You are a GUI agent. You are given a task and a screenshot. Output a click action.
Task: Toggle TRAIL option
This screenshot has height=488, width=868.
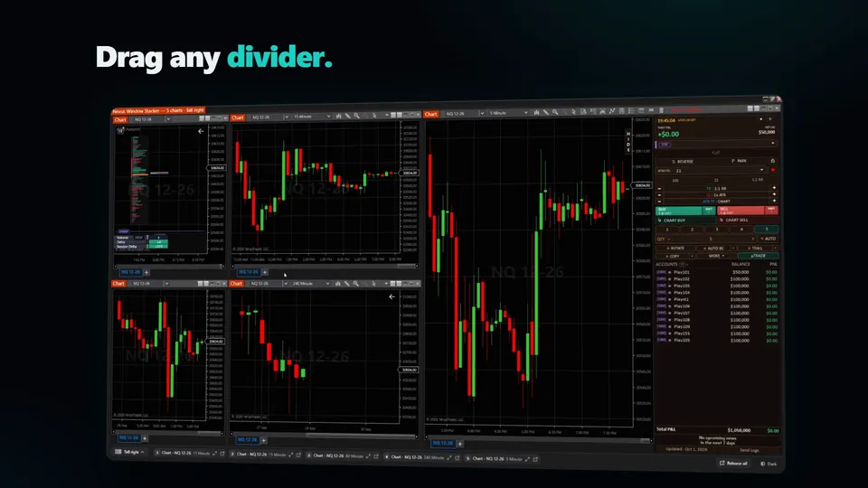point(756,248)
